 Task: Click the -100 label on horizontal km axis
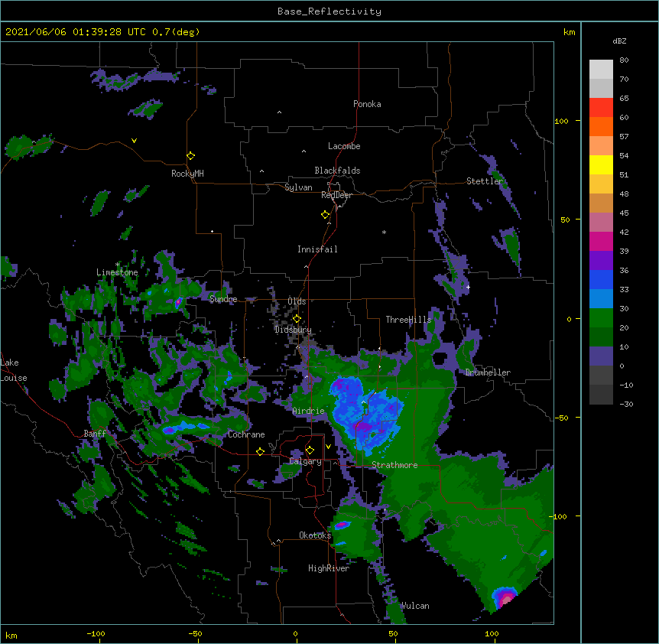pos(96,633)
